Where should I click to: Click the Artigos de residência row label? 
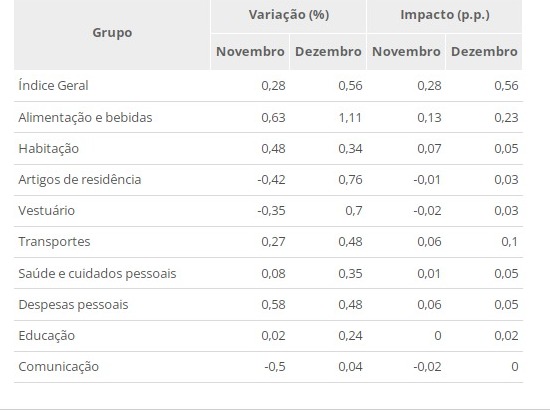pos(80,180)
